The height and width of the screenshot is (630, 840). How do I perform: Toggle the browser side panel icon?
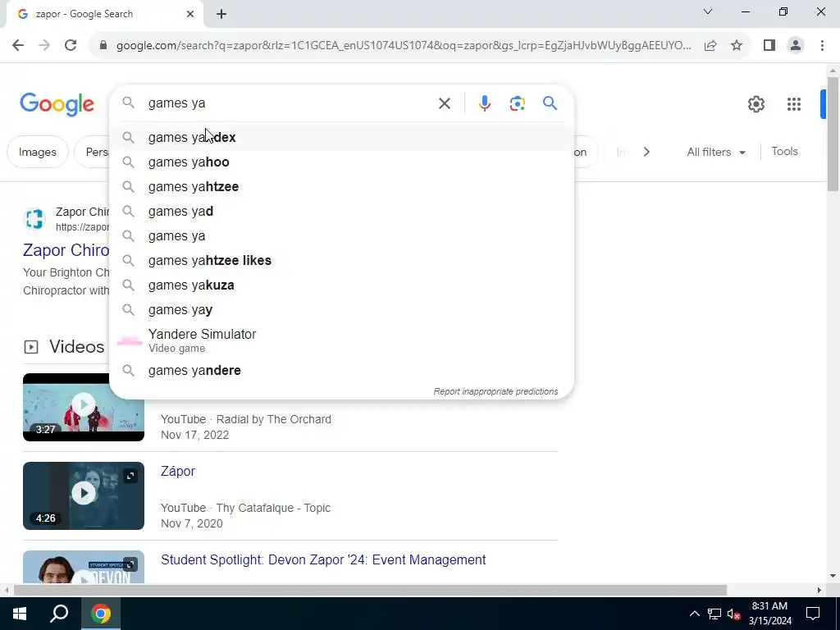pyautogui.click(x=769, y=46)
